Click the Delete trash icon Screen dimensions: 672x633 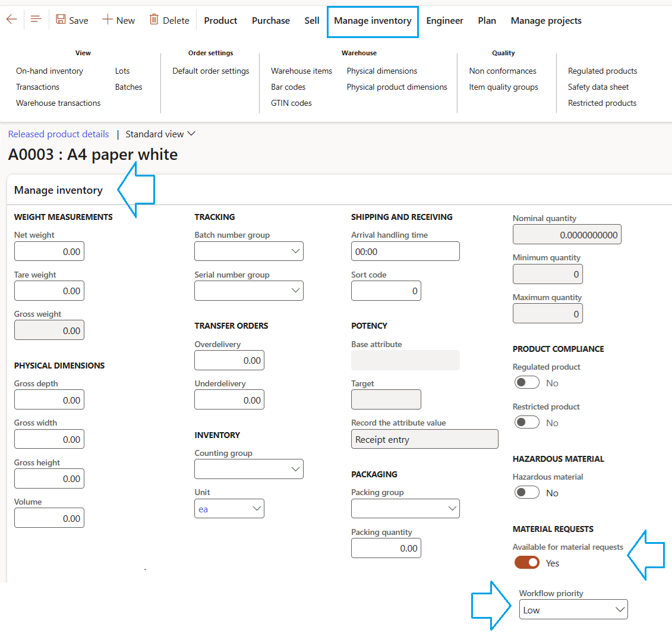[x=154, y=20]
